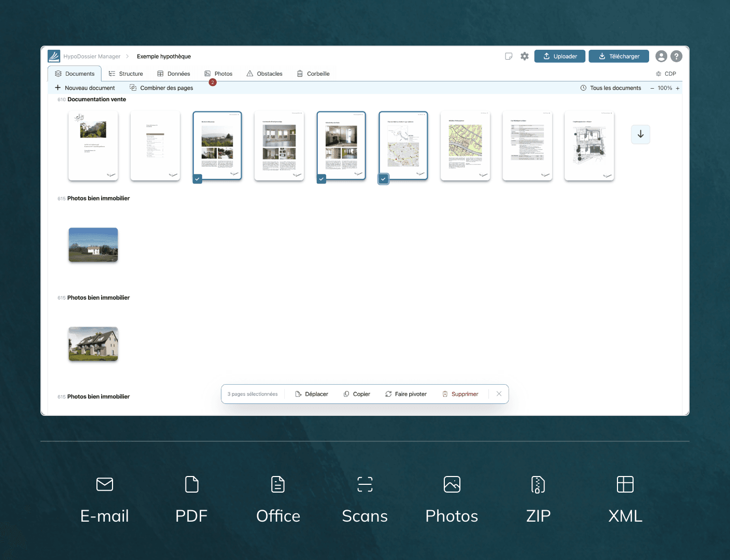Click Faire pivoter in the selection bar
This screenshot has width=730, height=560.
[406, 394]
